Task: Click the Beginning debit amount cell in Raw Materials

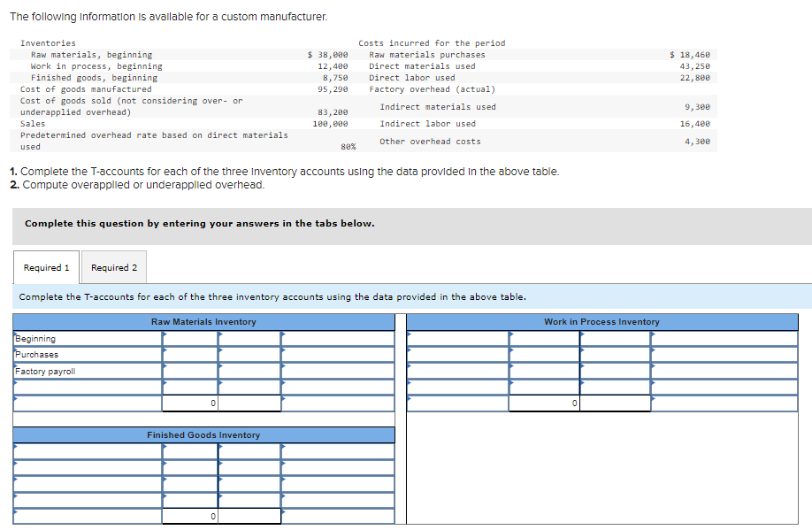Action: (190, 339)
